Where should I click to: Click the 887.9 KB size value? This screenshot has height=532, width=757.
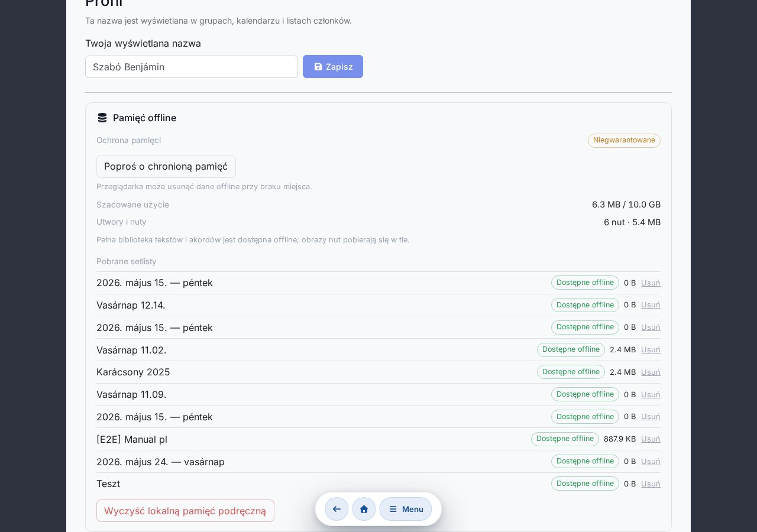pos(620,439)
